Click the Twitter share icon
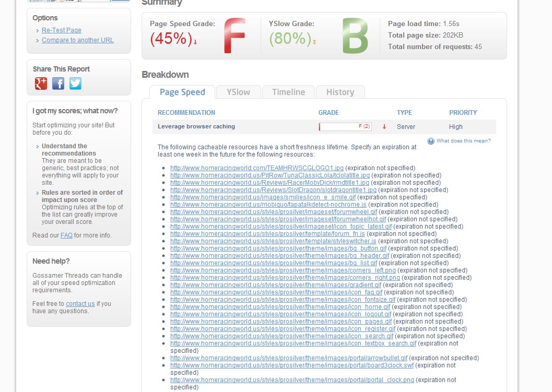 click(76, 84)
